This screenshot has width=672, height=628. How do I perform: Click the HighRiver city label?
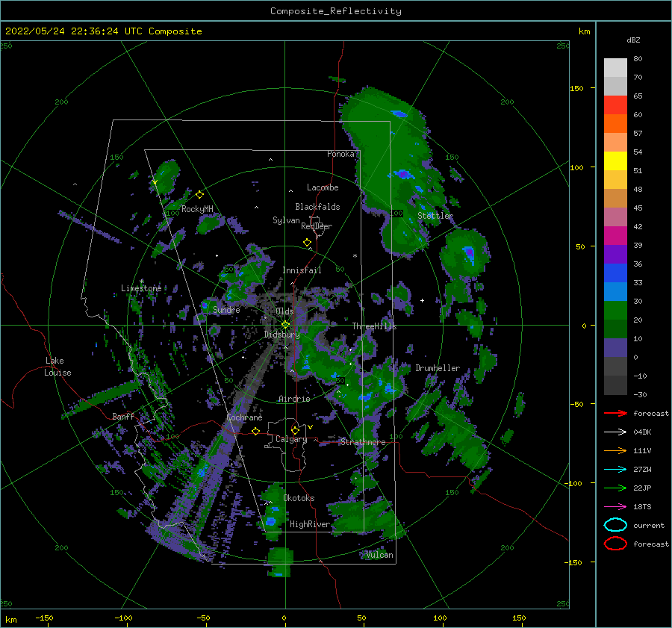click(310, 524)
